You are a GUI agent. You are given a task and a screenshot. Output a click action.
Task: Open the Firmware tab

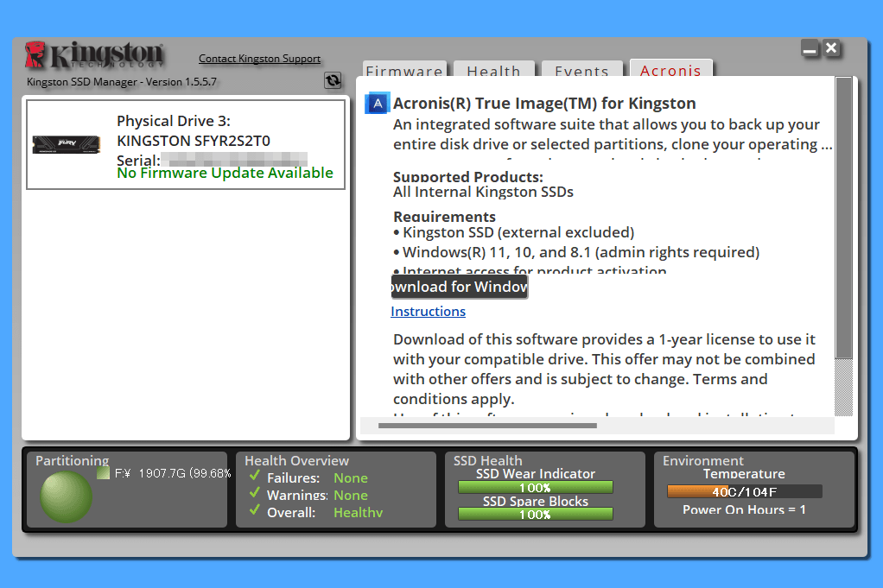click(403, 71)
